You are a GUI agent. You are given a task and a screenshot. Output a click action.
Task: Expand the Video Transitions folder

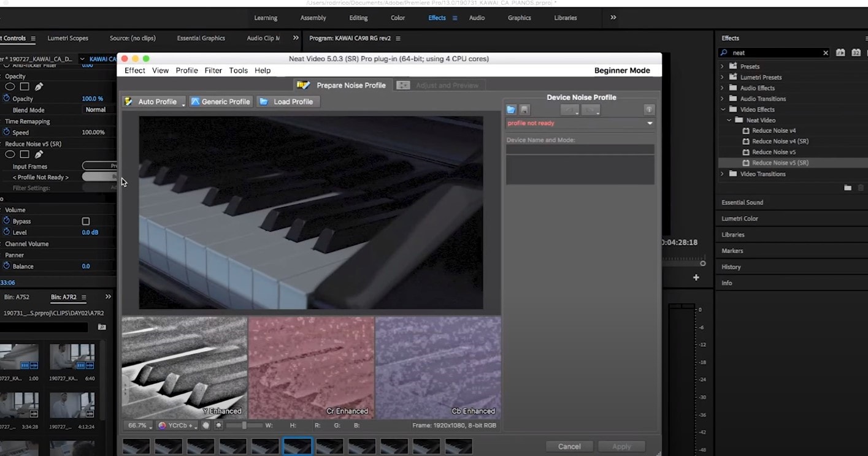pos(722,174)
